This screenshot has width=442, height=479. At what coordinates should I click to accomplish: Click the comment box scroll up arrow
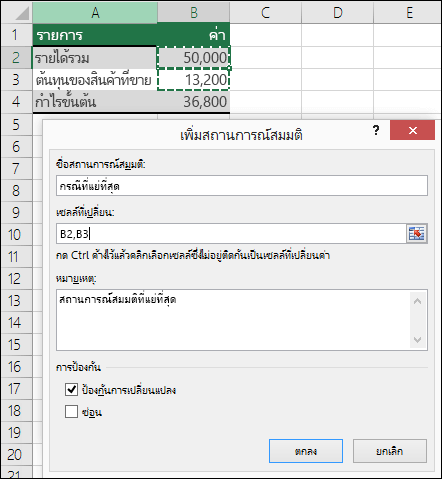[x=417, y=301]
